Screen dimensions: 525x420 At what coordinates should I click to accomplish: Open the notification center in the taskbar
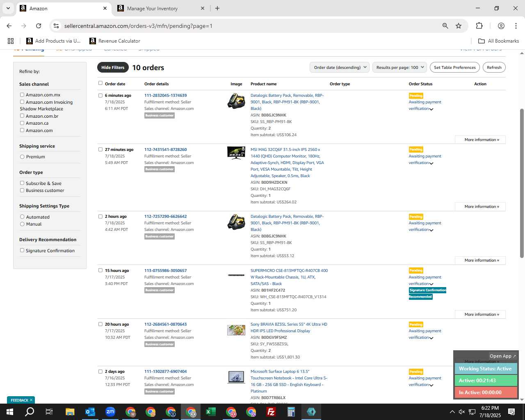point(511,412)
